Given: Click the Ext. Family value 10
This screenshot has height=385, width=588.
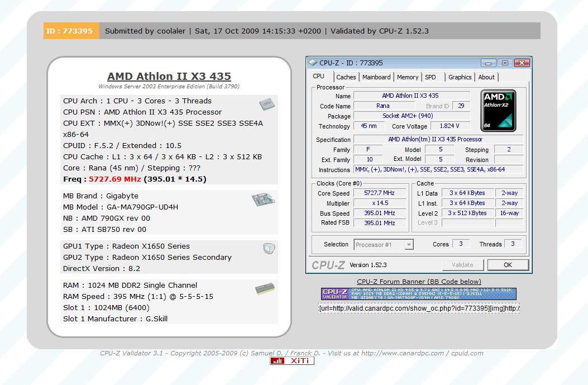Looking at the screenshot, I should pyautogui.click(x=369, y=159).
